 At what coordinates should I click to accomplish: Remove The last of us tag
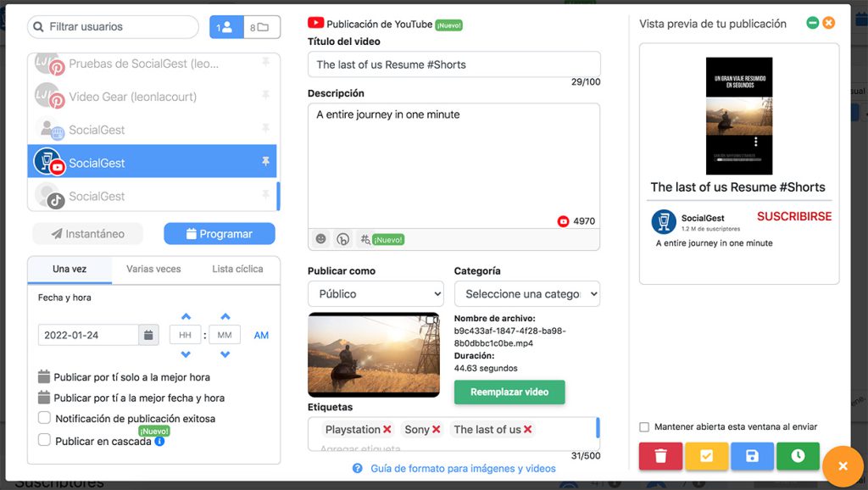pyautogui.click(x=527, y=429)
